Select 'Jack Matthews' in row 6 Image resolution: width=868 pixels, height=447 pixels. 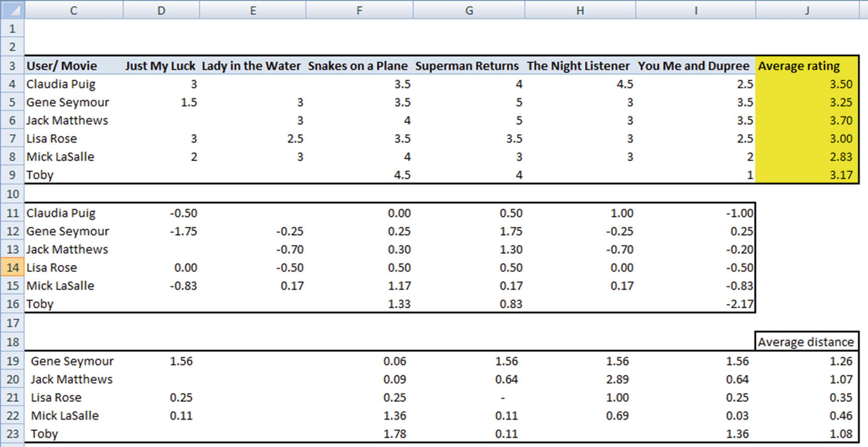[67, 120]
